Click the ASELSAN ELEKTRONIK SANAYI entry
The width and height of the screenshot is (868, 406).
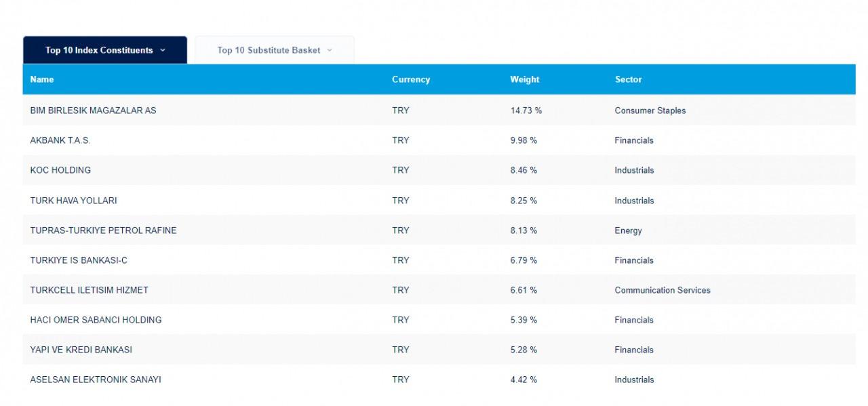[96, 380]
